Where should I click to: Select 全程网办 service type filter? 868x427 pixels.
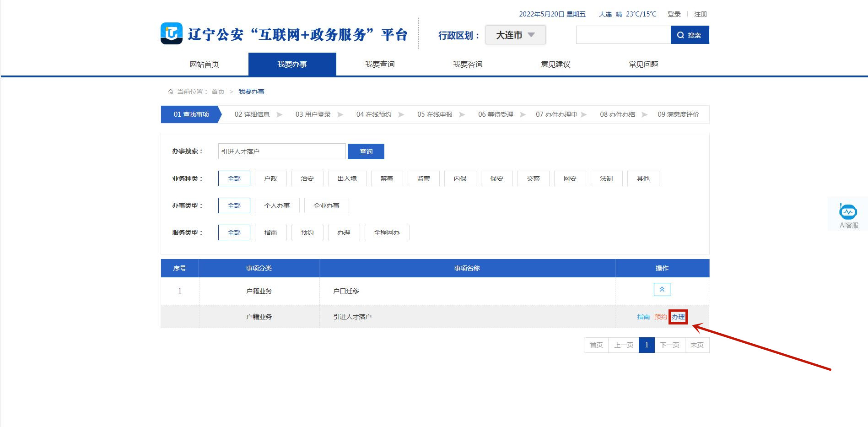click(387, 232)
